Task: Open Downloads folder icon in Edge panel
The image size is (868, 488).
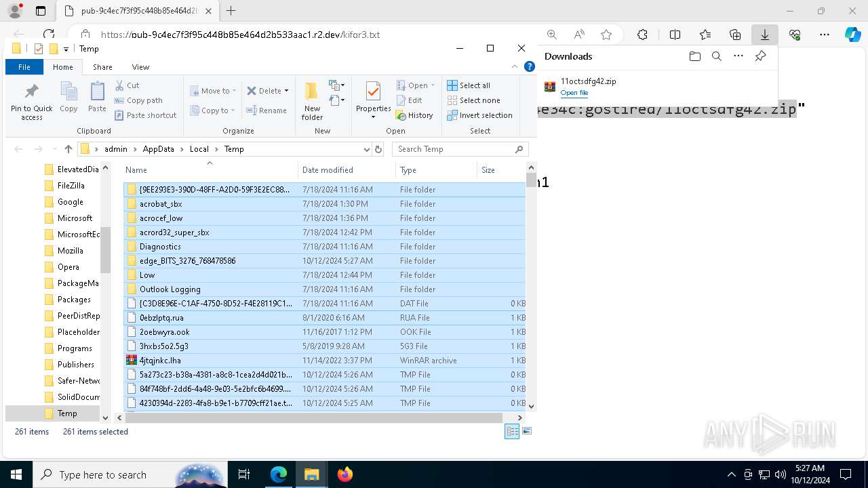Action: point(694,56)
